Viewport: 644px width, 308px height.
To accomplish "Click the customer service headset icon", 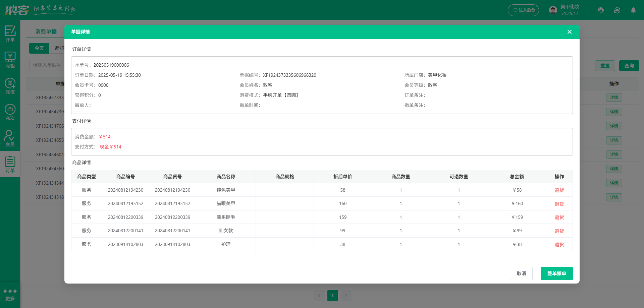I will click(x=601, y=10).
